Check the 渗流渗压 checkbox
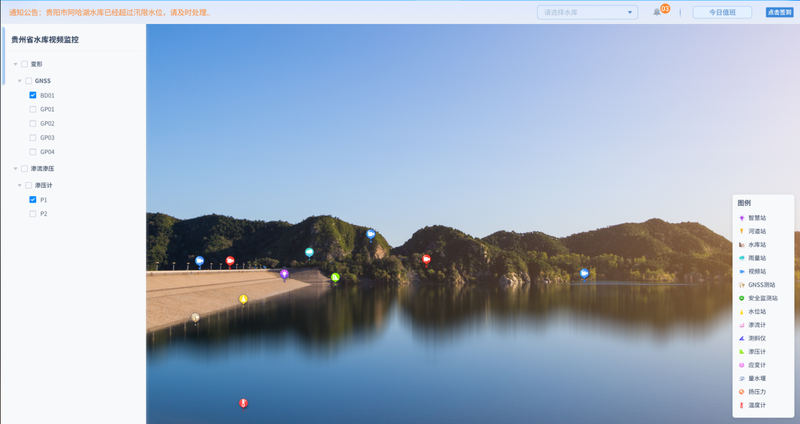The image size is (800, 424). click(x=24, y=168)
